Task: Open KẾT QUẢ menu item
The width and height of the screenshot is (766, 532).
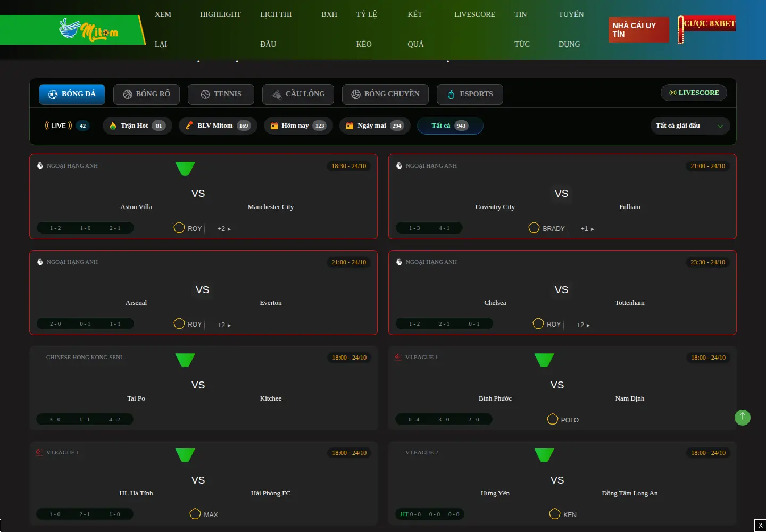Action: [x=415, y=29]
